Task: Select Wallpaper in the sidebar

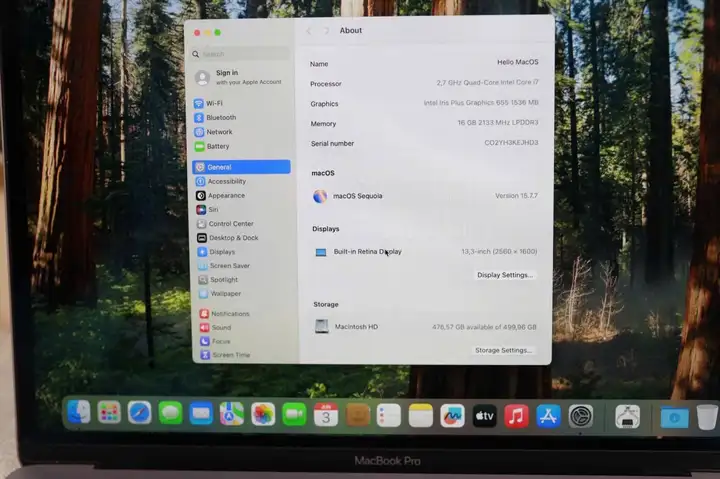Action: [244, 293]
